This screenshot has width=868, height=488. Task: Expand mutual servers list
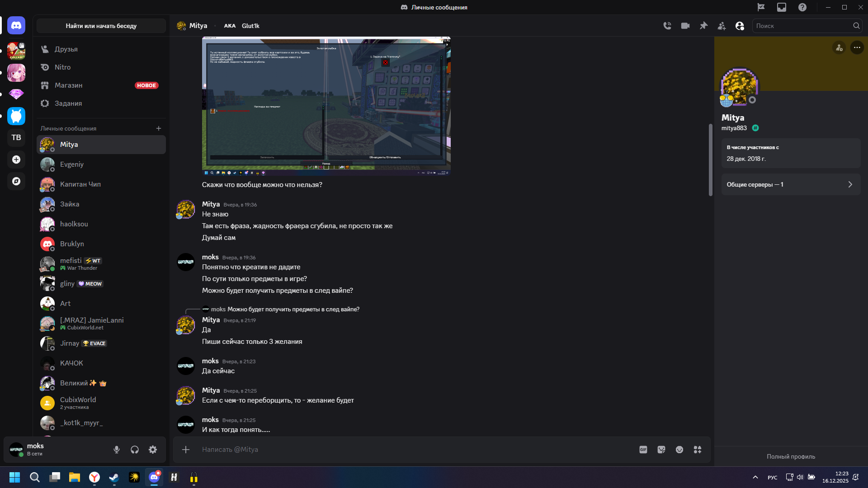(791, 184)
